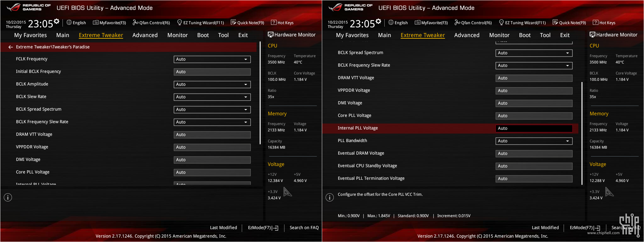Open Quick Note(F9) in right window
The image size is (644, 242).
(x=569, y=23)
